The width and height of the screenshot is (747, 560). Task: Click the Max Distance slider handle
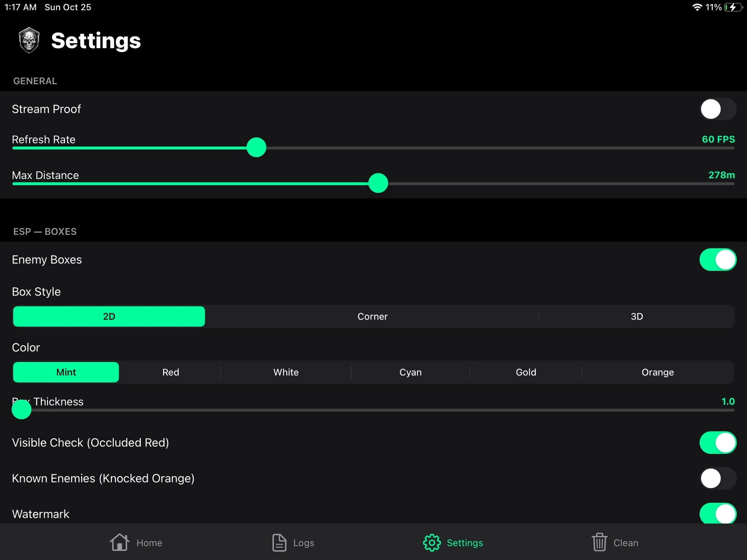coord(378,183)
